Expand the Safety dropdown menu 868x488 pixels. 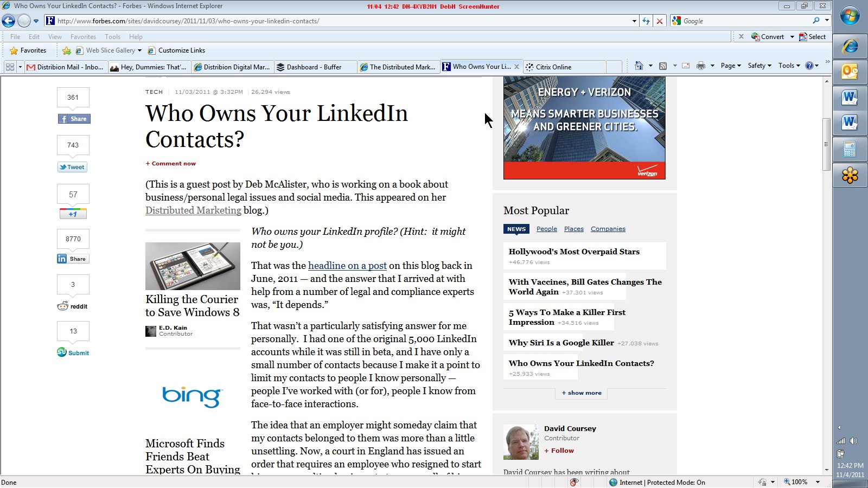[759, 66]
